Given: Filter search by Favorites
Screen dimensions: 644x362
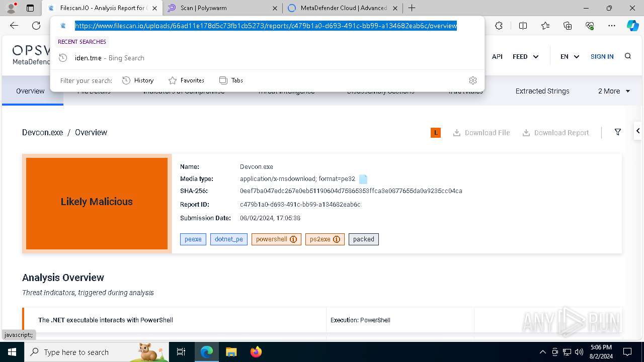Looking at the screenshot, I should coord(186,80).
